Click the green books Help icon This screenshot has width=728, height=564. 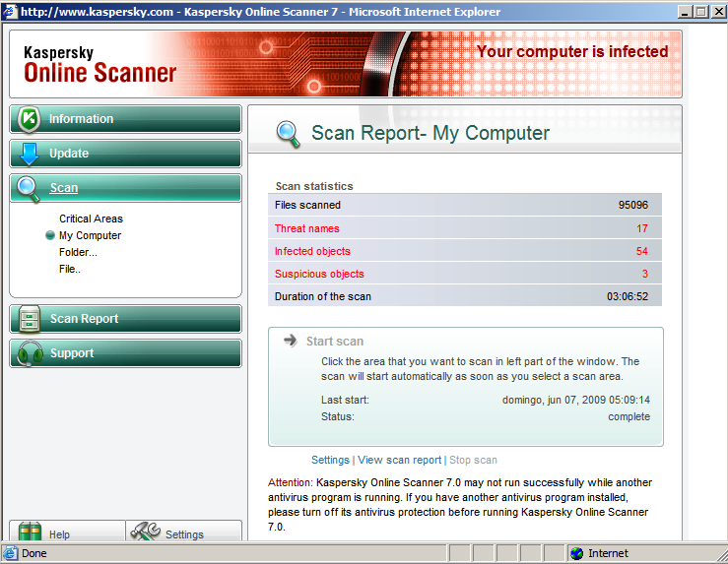30,532
